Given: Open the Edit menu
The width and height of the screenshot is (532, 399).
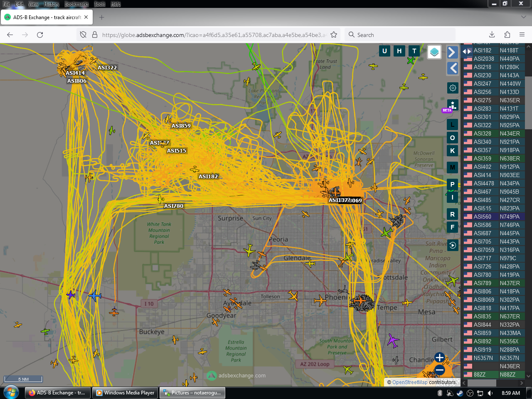Looking at the screenshot, I should (x=19, y=4).
